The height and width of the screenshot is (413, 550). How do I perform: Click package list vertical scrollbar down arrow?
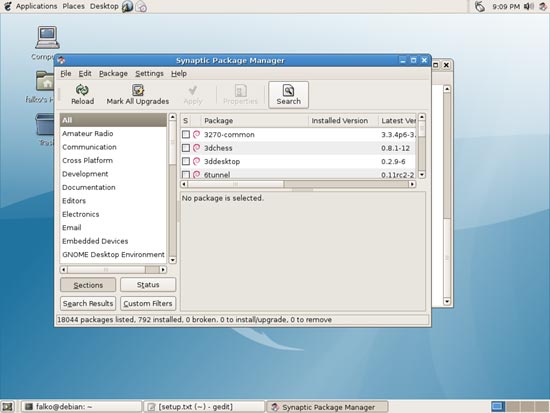click(x=422, y=174)
